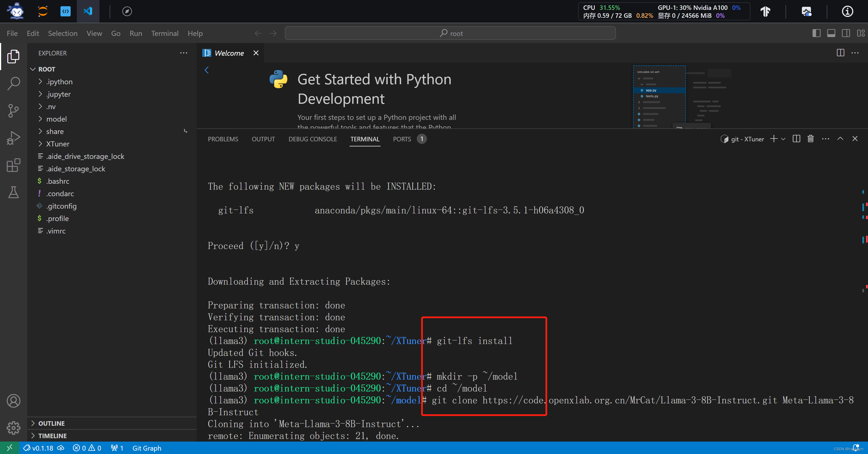This screenshot has width=868, height=454.
Task: Collapse the ROOT folder section
Action: [112, 69]
